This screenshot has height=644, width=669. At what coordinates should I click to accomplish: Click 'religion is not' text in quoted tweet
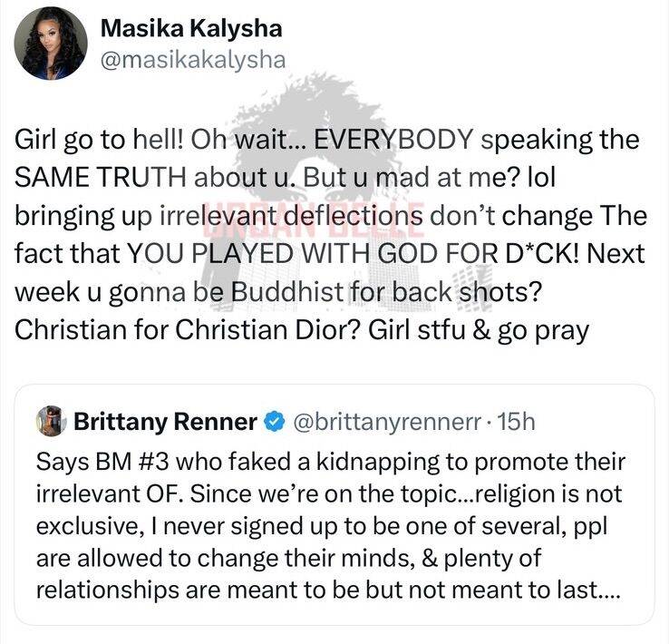tap(548, 493)
